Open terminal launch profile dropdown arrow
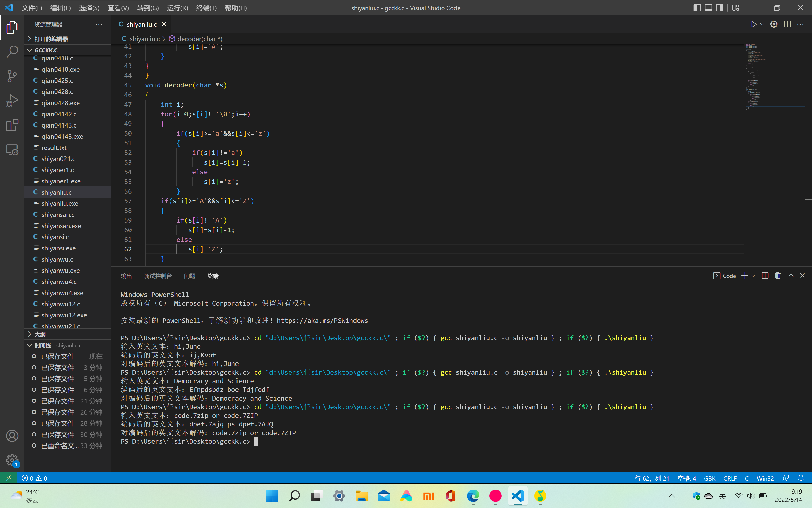812x508 pixels. click(x=753, y=276)
